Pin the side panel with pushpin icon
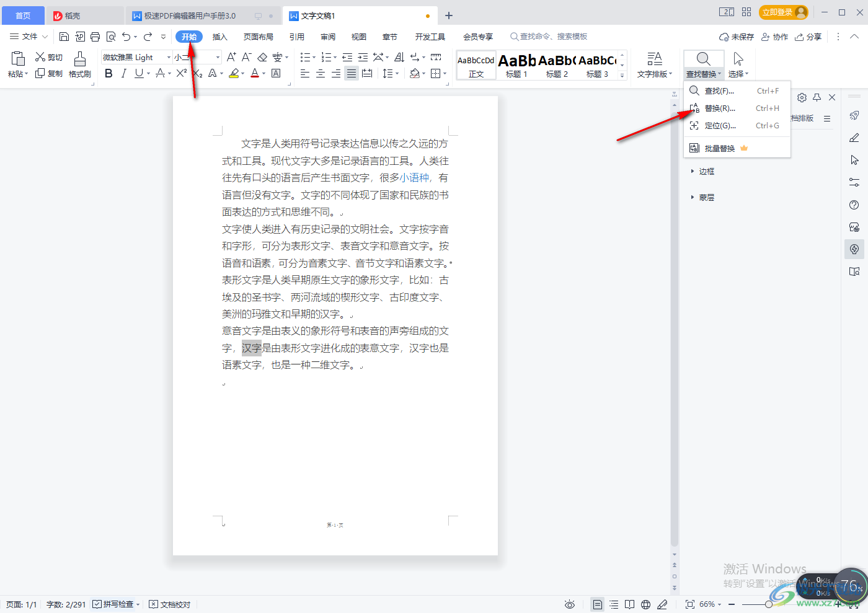The height and width of the screenshot is (613, 868). (x=817, y=97)
